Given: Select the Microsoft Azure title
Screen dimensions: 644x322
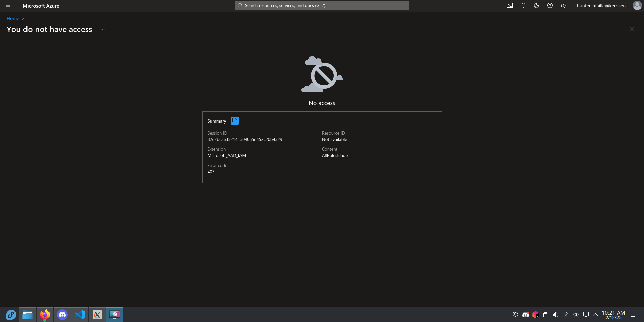Looking at the screenshot, I should click(41, 5).
